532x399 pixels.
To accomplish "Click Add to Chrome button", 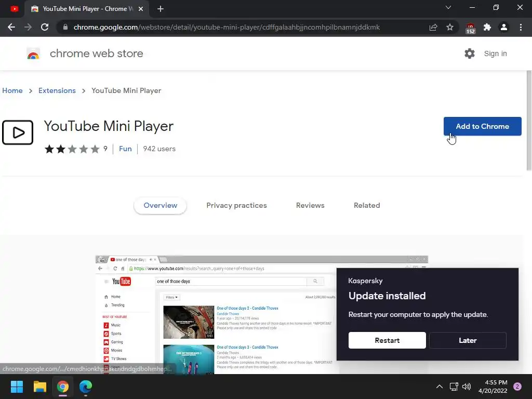I will pyautogui.click(x=482, y=126).
